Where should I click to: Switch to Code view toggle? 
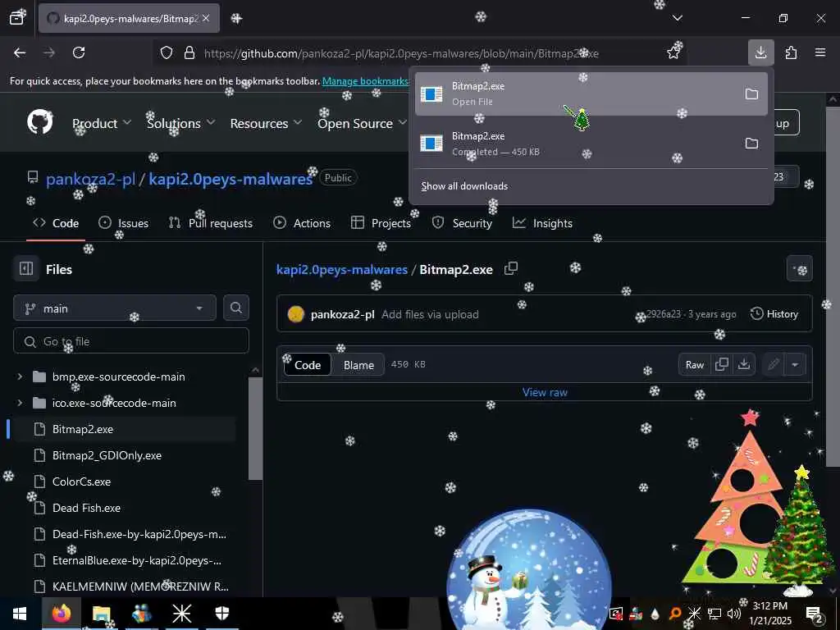coord(308,365)
